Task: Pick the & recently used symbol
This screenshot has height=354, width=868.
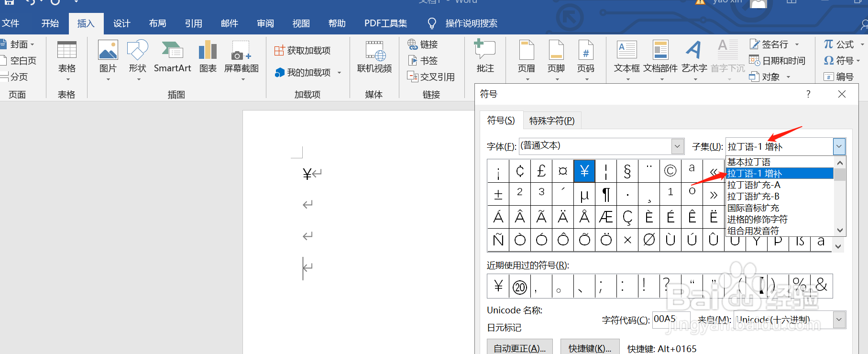Action: pos(822,286)
